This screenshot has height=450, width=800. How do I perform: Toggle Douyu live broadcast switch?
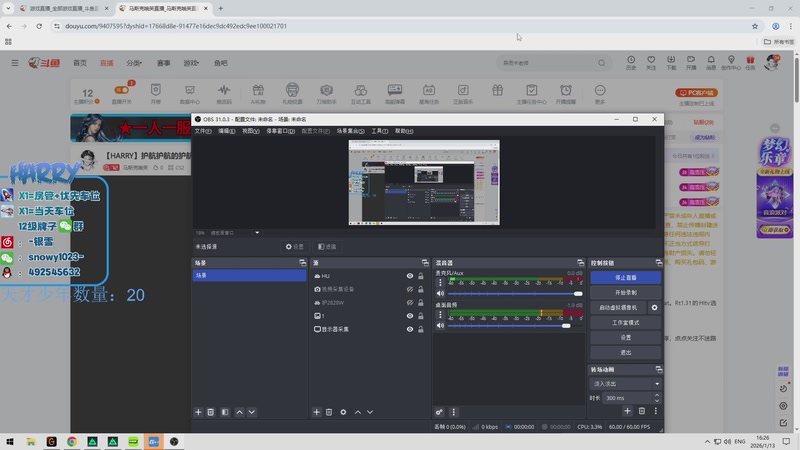122,90
